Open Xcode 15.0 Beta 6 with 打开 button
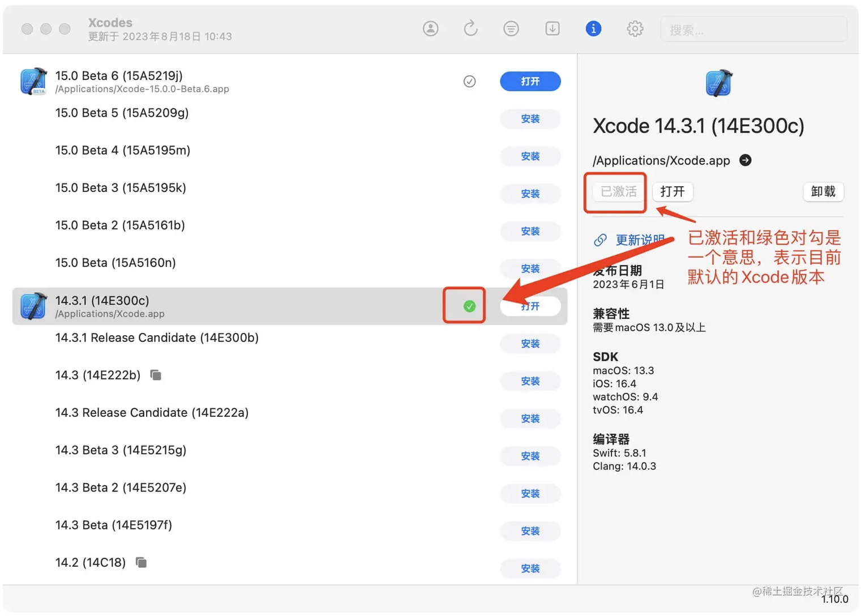This screenshot has width=865, height=616. tap(530, 82)
